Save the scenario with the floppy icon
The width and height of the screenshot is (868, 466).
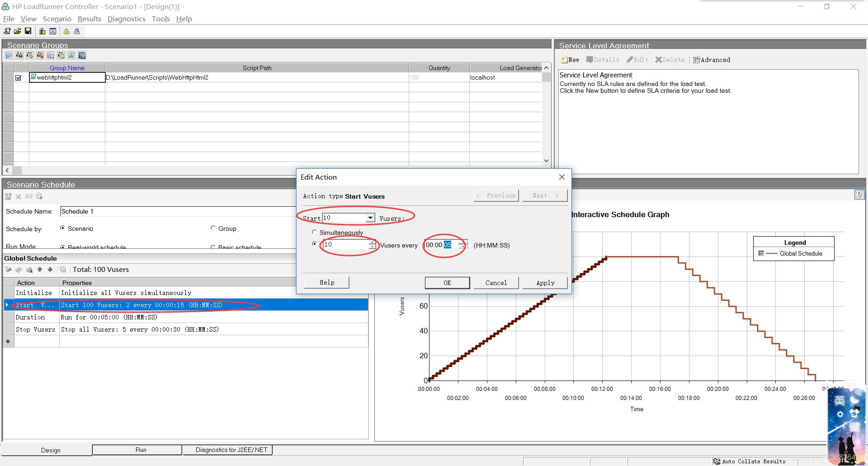pyautogui.click(x=28, y=31)
